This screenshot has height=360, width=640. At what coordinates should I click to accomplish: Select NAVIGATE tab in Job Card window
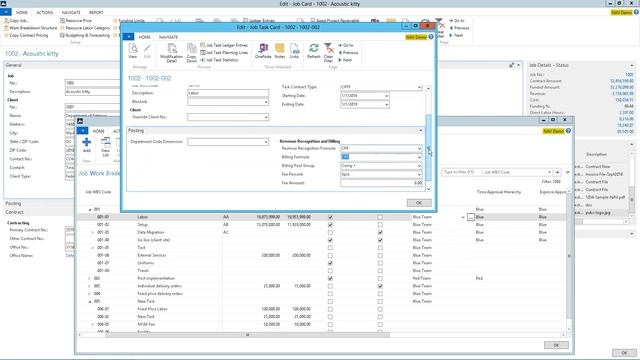pos(71,12)
